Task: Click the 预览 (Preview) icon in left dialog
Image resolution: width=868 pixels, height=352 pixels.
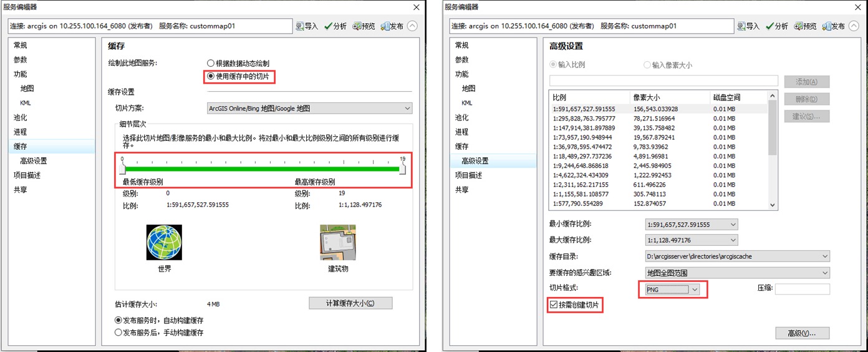Action: pyautogui.click(x=357, y=26)
